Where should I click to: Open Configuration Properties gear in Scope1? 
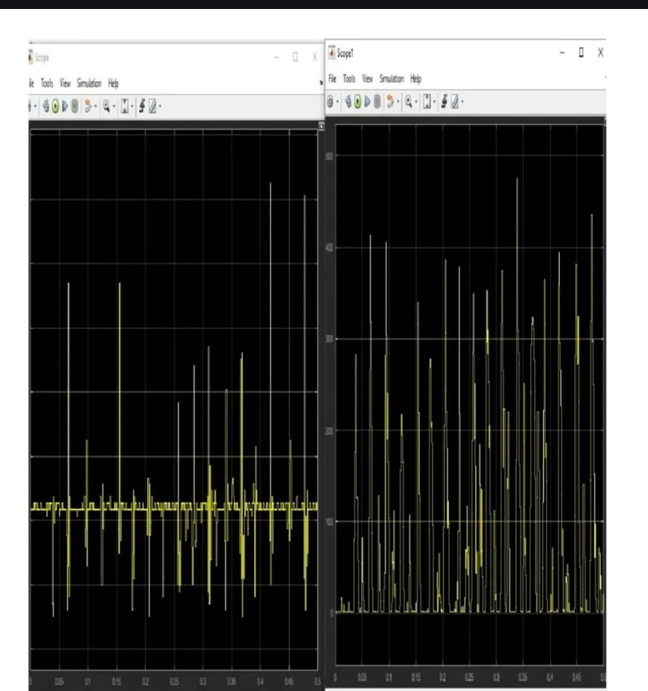coord(330,102)
